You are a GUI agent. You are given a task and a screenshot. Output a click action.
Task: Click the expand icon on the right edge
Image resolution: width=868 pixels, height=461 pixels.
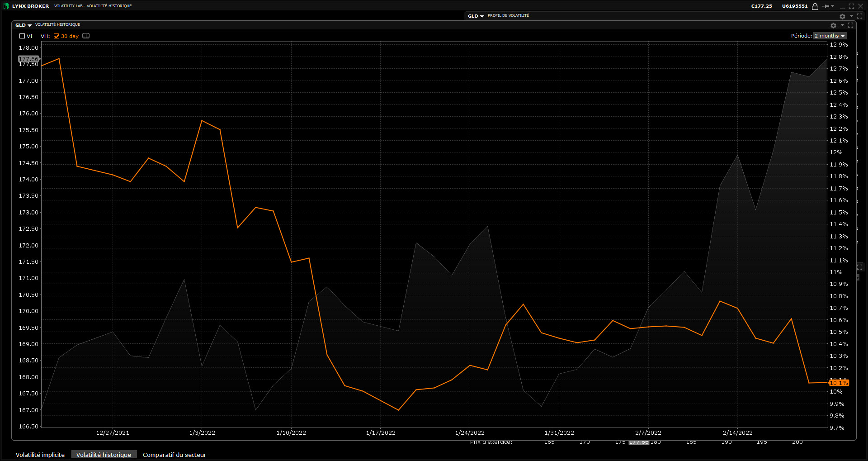[x=860, y=267]
